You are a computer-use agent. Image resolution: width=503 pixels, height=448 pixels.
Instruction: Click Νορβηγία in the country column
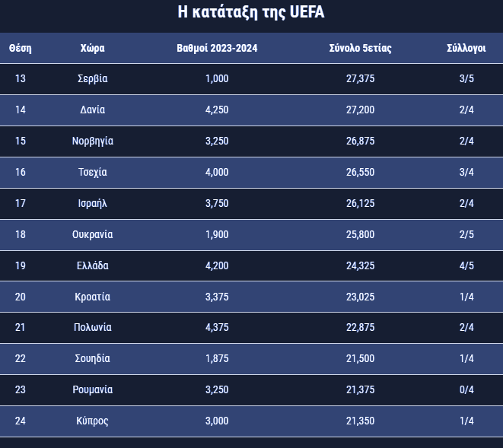pyautogui.click(x=92, y=141)
